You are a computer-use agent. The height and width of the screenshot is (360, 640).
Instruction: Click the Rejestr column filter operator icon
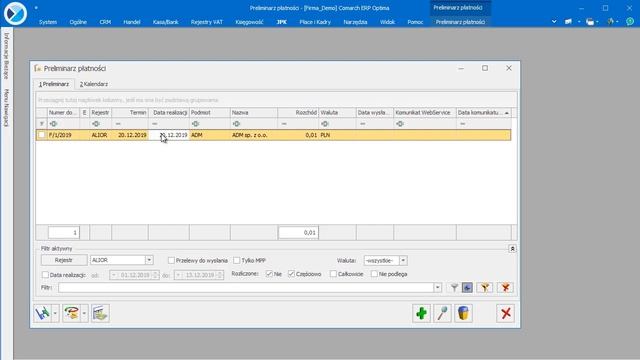pos(96,124)
